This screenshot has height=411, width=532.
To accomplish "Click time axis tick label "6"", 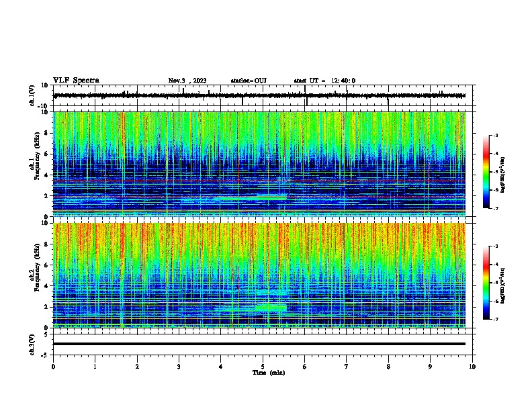I will point(305,367).
